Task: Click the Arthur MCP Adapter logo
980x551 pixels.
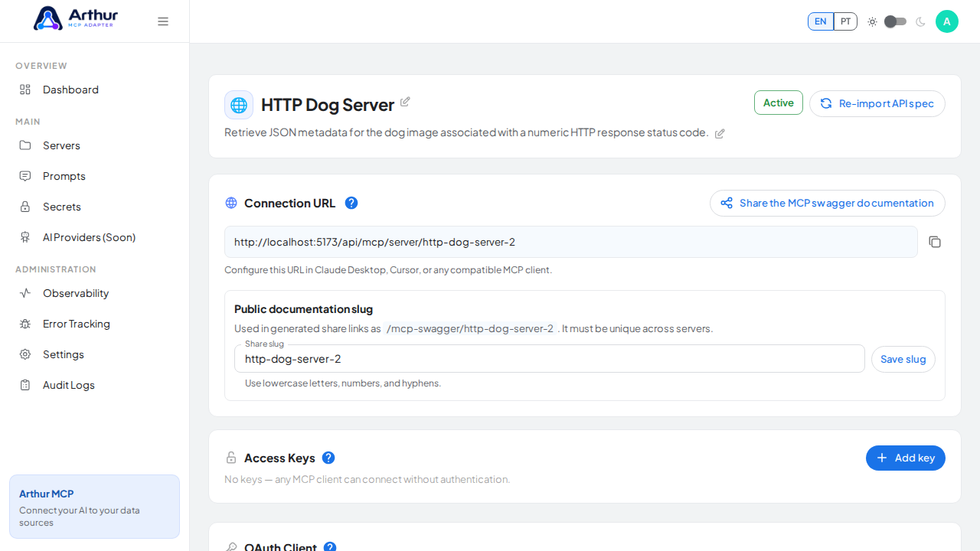Action: point(75,18)
